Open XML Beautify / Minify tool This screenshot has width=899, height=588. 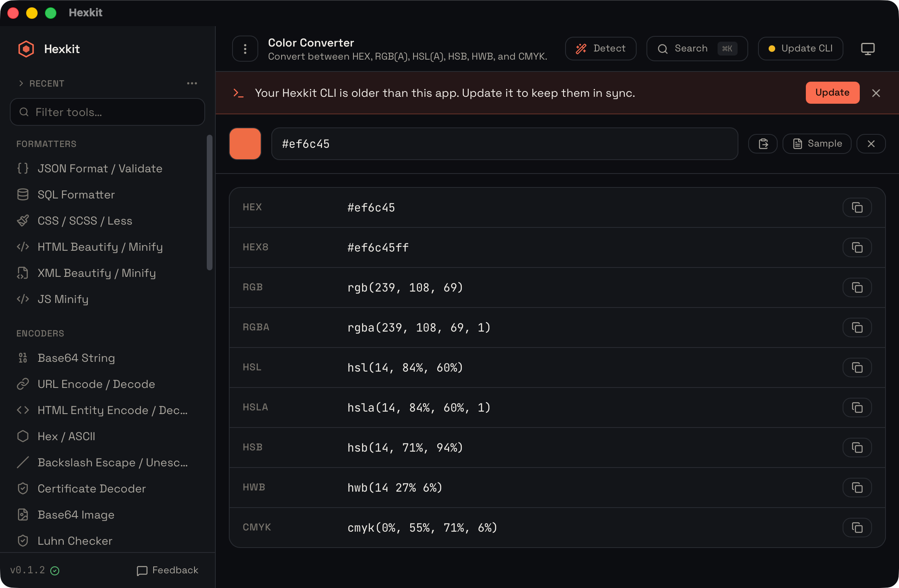click(107, 273)
